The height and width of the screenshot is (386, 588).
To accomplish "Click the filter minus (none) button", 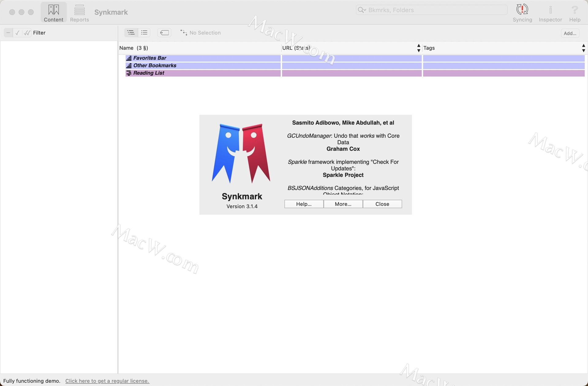I will click(x=8, y=33).
